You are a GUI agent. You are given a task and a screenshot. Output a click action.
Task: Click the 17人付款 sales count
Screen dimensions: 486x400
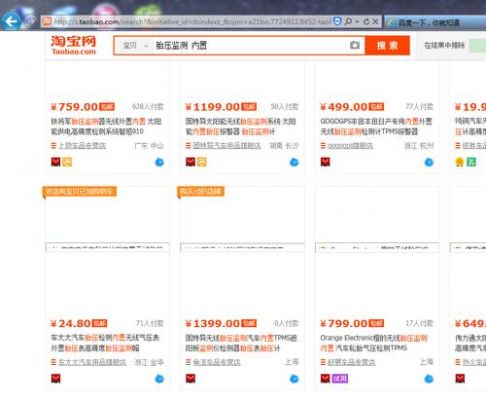click(x=419, y=323)
